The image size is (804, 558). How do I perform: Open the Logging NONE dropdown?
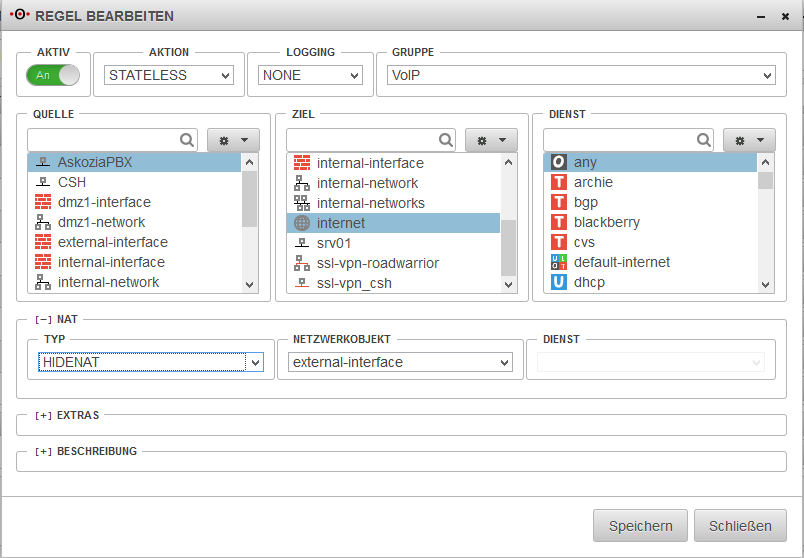point(310,75)
